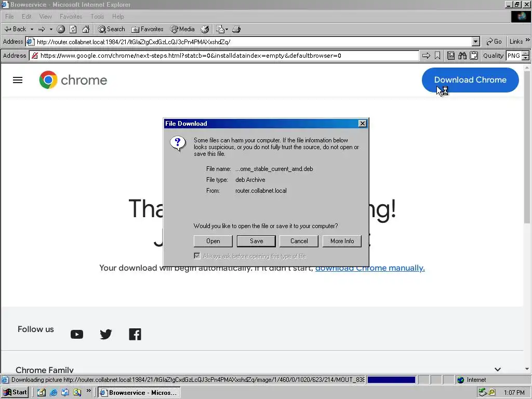Click the Go button

[494, 42]
